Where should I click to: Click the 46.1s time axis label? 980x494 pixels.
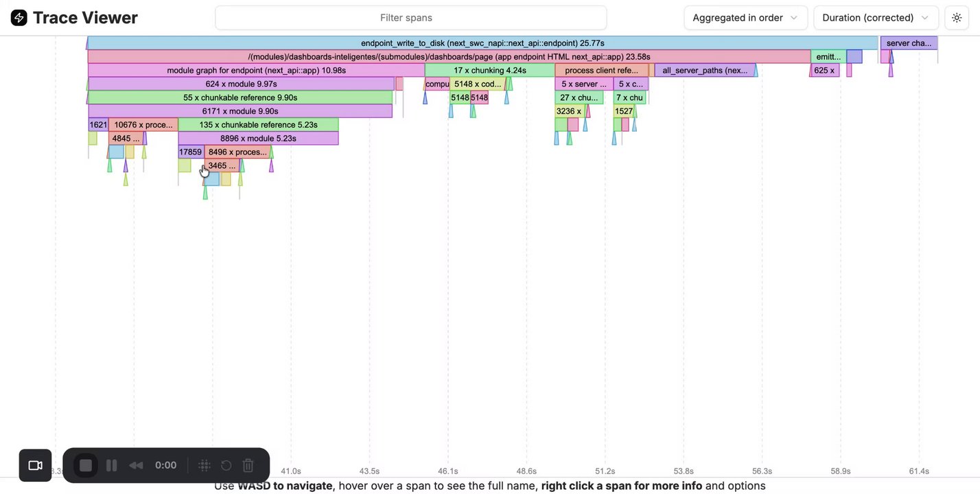(x=447, y=471)
